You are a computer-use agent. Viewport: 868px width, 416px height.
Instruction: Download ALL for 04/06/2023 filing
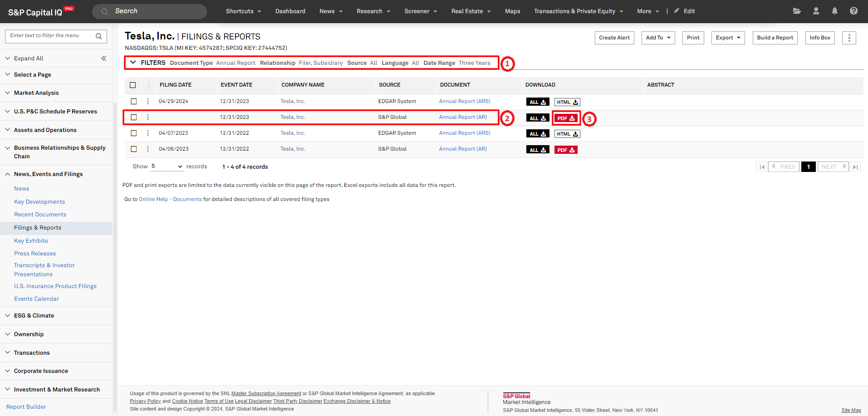538,150
